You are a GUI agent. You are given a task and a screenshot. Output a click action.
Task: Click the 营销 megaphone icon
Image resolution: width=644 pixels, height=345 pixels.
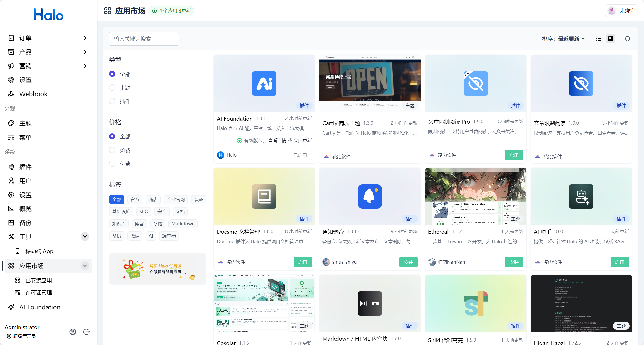pos(11,66)
